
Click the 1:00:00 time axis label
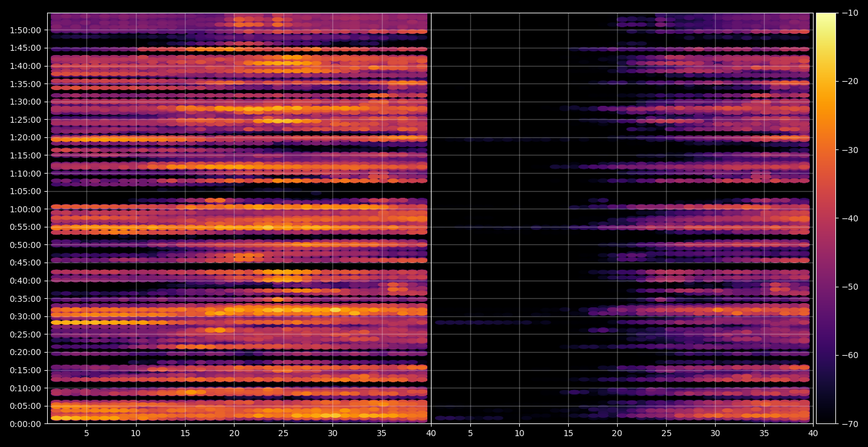(25, 209)
